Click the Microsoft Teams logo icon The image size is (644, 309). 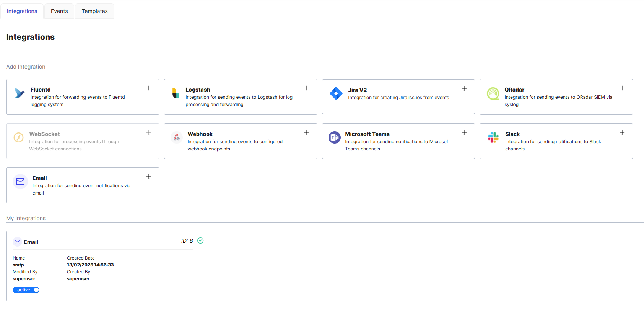tap(335, 137)
